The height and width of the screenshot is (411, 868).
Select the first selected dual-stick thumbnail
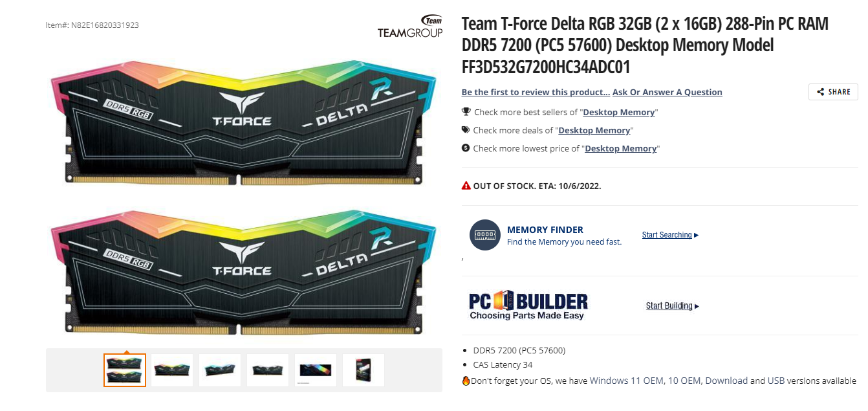point(125,370)
